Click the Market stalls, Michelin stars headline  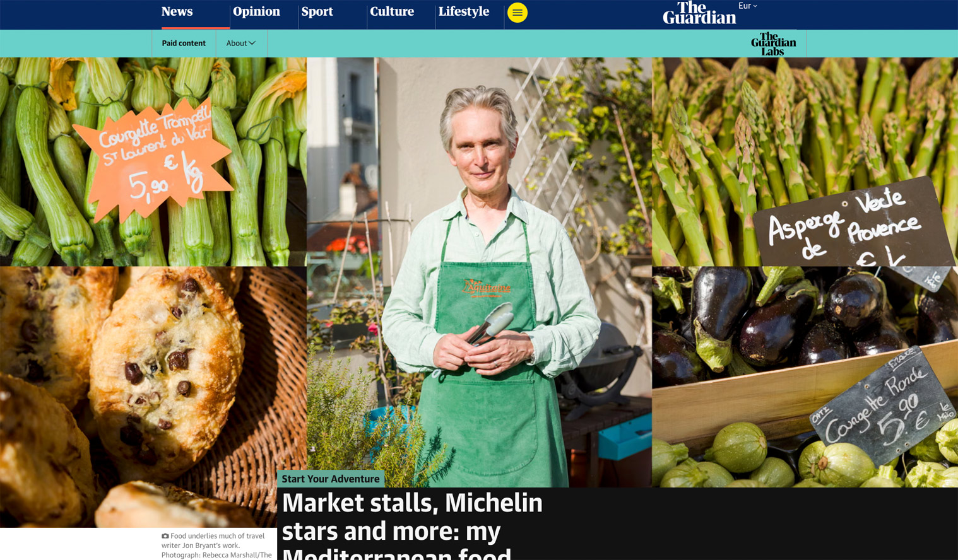(x=412, y=525)
